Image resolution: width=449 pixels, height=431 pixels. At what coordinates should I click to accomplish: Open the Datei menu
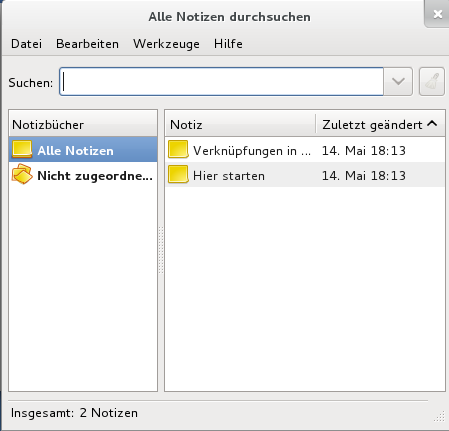26,44
